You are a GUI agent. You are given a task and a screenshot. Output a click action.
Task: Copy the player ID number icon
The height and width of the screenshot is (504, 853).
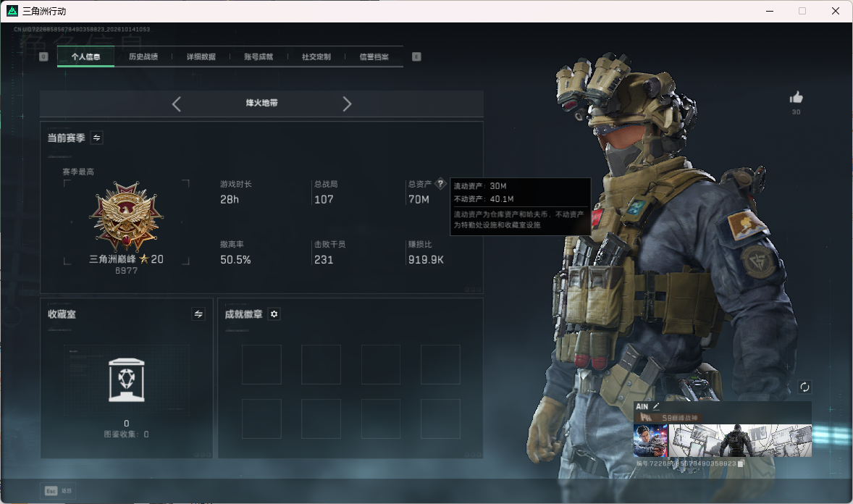point(740,463)
